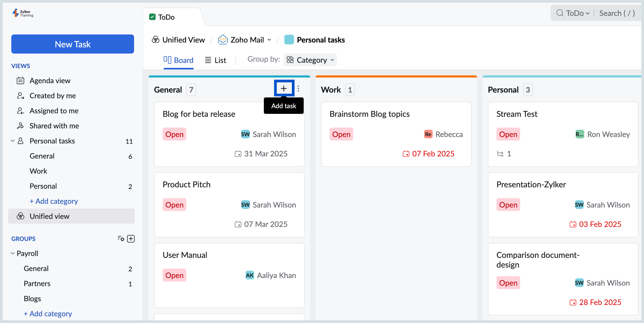Click Rebecca assignee avatar

(x=428, y=134)
